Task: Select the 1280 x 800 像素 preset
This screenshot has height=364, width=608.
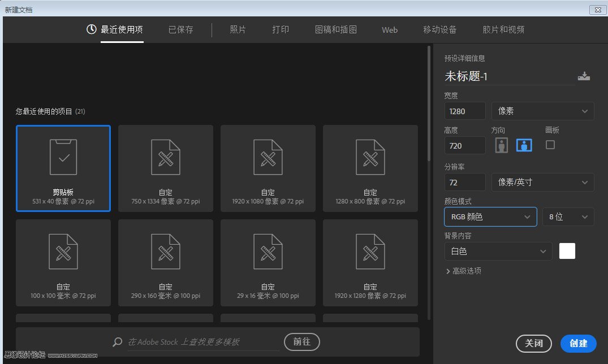Action: coord(370,168)
